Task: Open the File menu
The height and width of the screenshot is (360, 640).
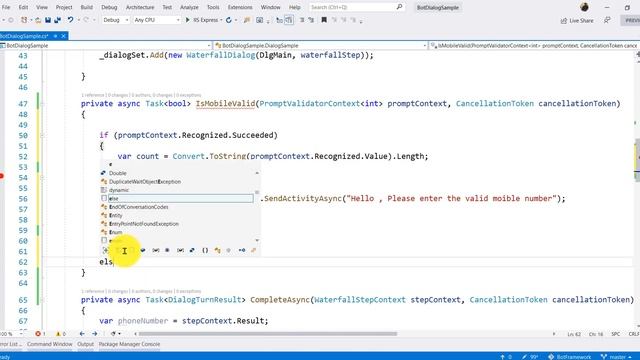Action: [6, 7]
